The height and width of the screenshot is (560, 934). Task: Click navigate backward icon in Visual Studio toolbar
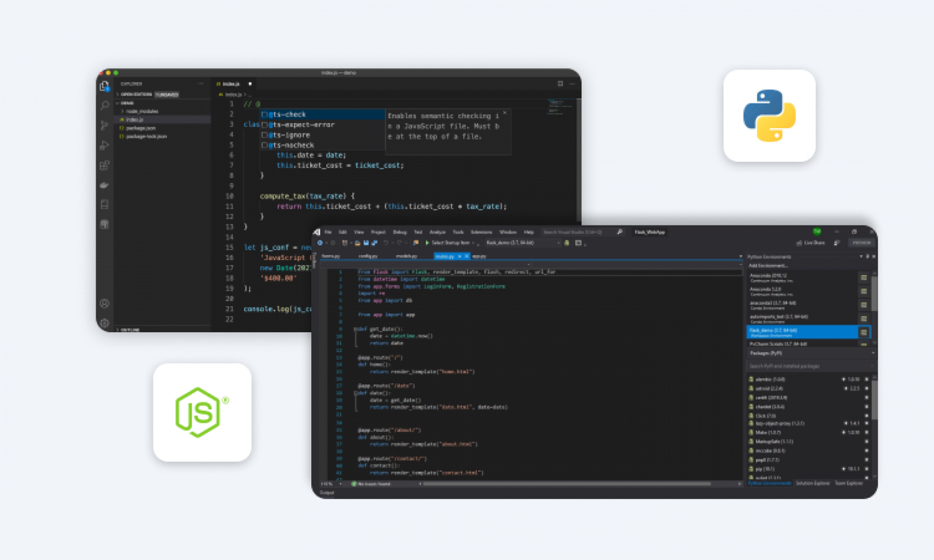[320, 243]
